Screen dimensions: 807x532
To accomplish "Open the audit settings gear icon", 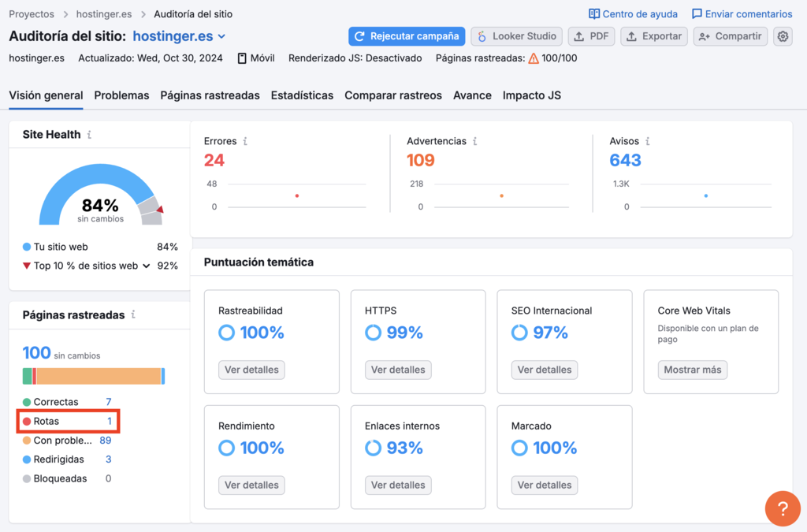I will (782, 36).
